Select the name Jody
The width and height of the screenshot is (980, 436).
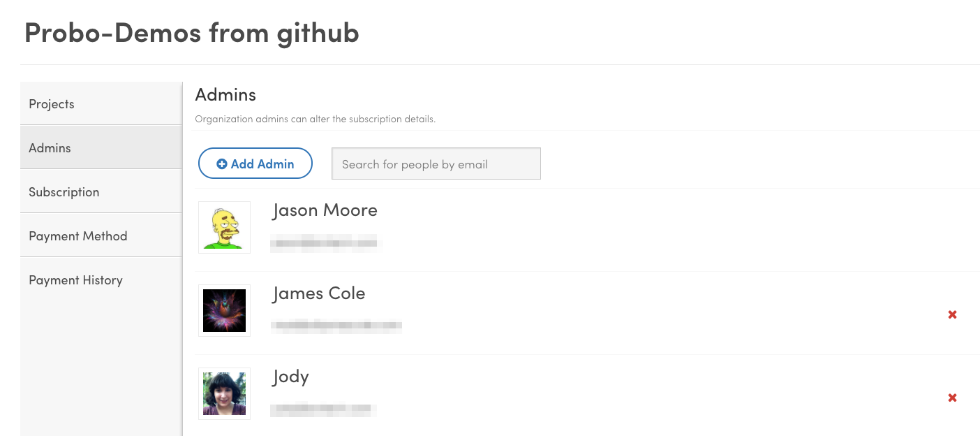(290, 376)
